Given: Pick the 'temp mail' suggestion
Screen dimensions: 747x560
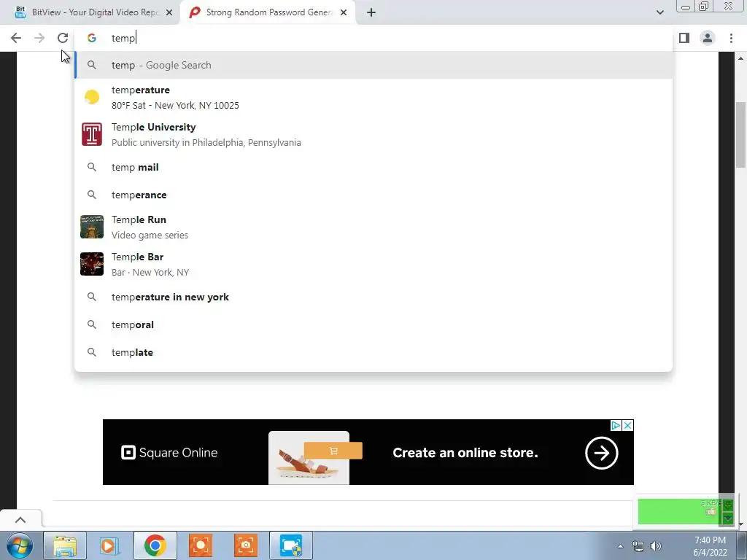Looking at the screenshot, I should point(373,167).
